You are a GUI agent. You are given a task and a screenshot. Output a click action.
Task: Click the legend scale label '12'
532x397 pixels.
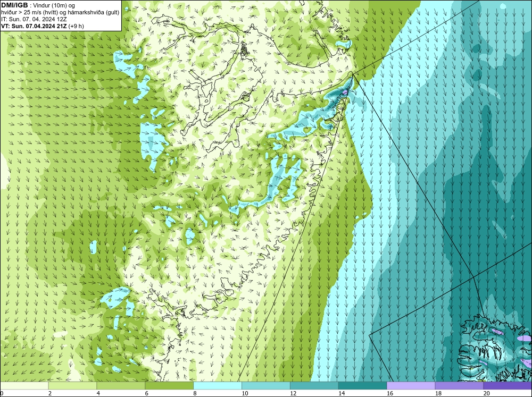293,393
